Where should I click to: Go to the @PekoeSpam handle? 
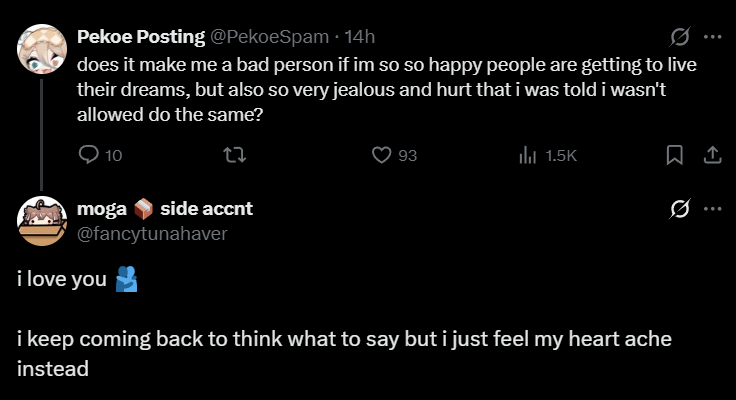click(268, 37)
